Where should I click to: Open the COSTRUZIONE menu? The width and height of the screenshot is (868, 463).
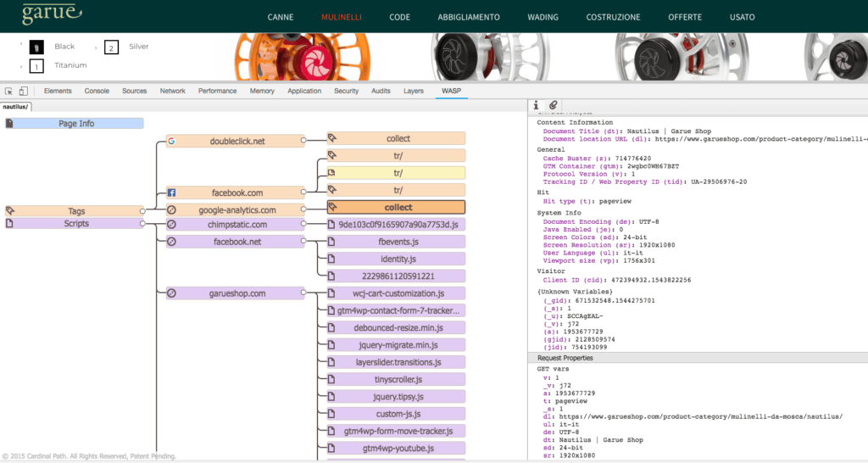point(614,17)
